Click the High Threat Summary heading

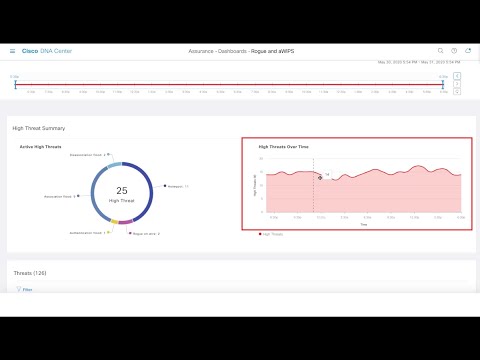(x=39, y=128)
